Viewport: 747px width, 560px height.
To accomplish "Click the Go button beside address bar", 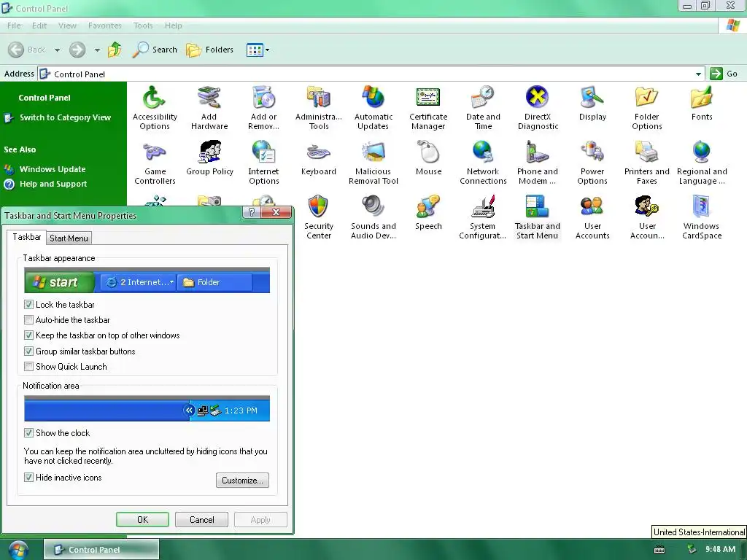I will (x=724, y=74).
